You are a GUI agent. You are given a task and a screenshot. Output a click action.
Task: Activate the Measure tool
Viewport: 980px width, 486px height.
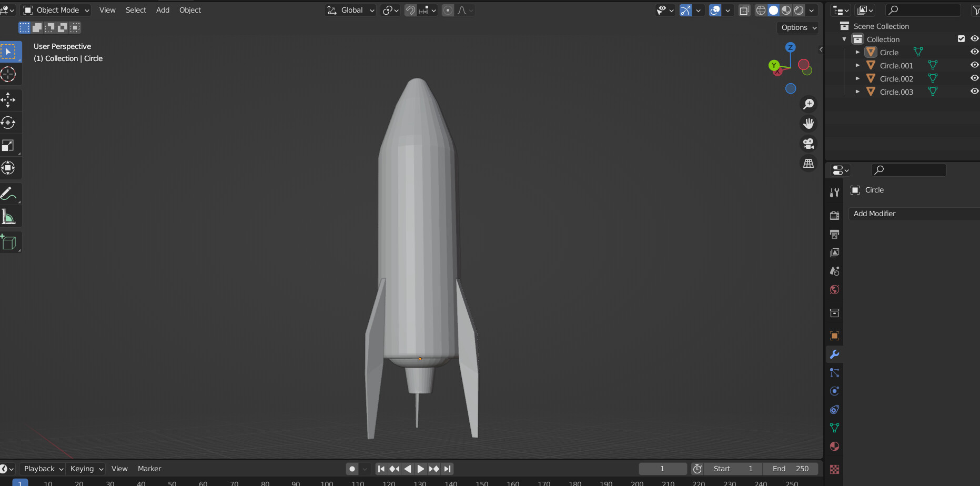tap(11, 216)
